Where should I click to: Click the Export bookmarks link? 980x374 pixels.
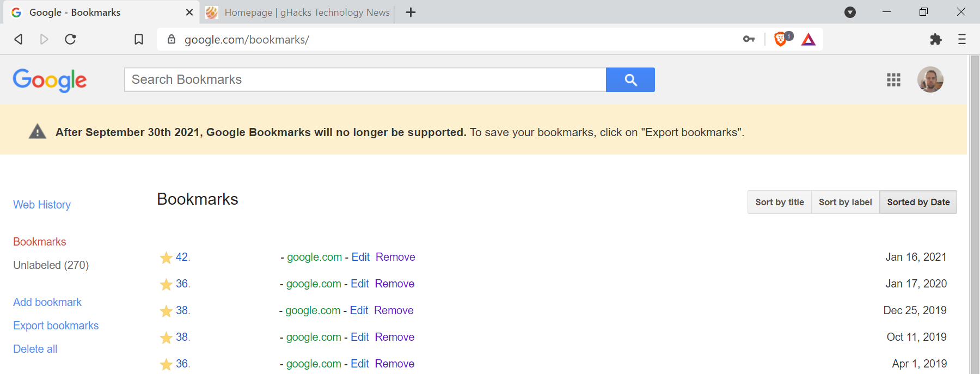point(56,326)
